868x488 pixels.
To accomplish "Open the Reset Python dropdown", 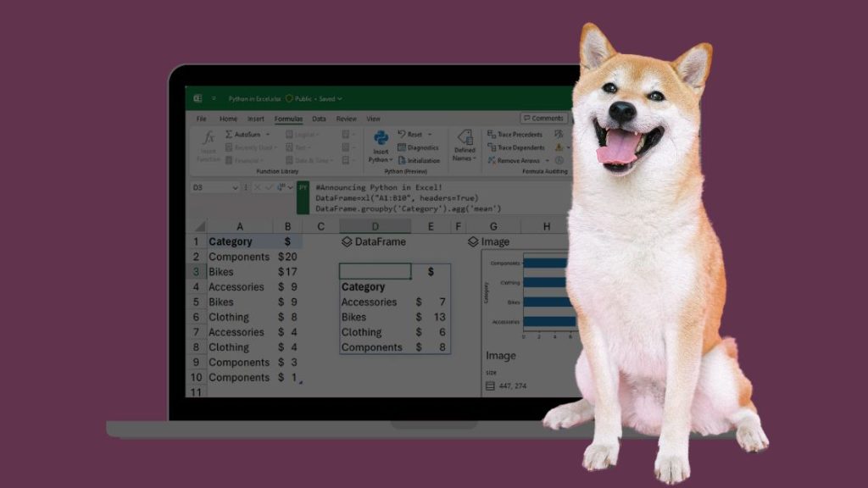I will coord(430,135).
